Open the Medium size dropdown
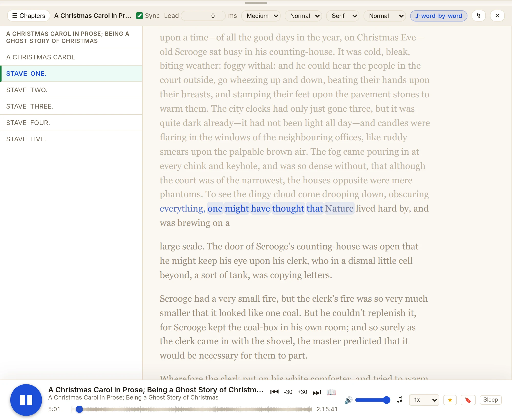Viewport: 512px width, 420px height. [x=261, y=16]
